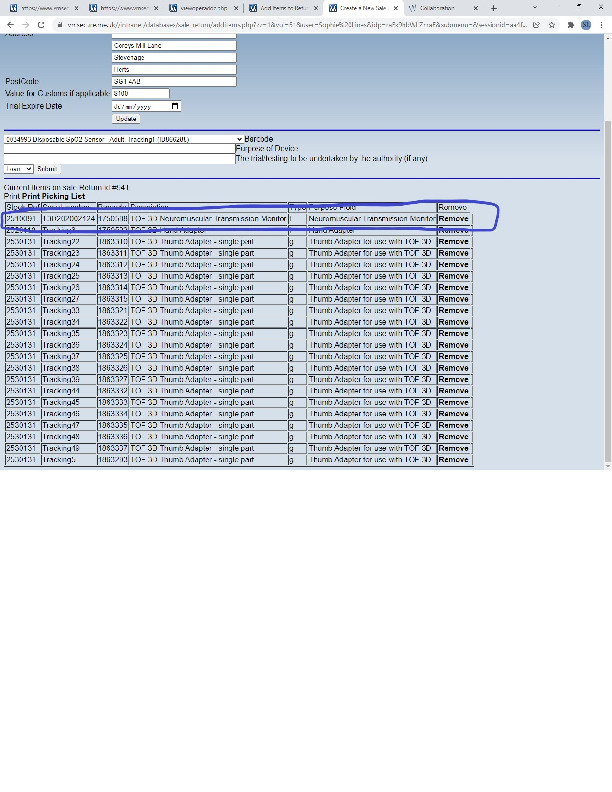The image size is (612, 792).
Task: Reload the current page
Action: click(40, 24)
